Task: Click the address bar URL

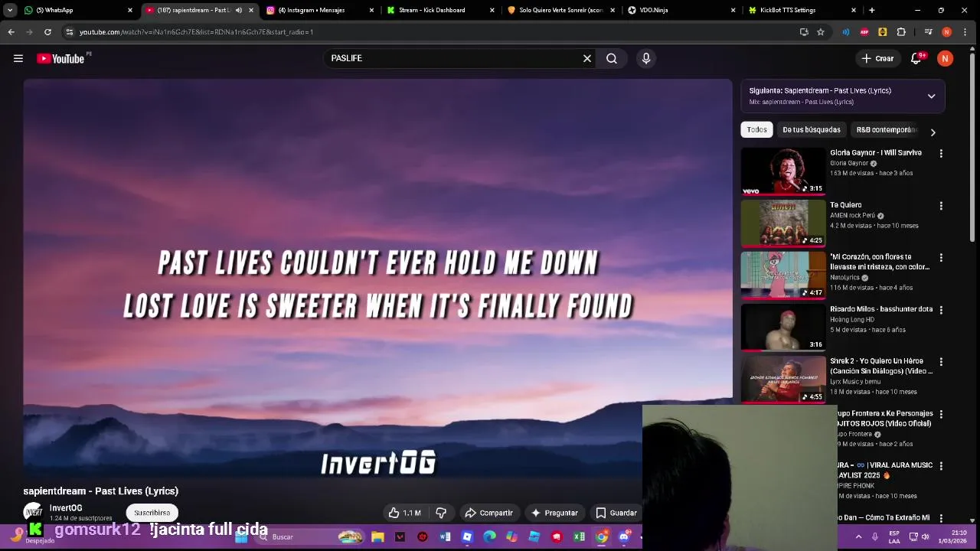Action: pyautogui.click(x=196, y=32)
